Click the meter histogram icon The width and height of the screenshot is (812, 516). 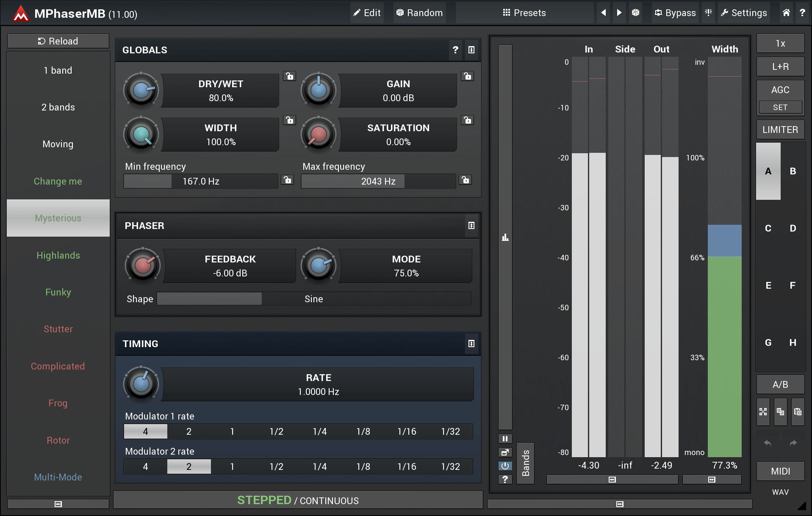(505, 237)
